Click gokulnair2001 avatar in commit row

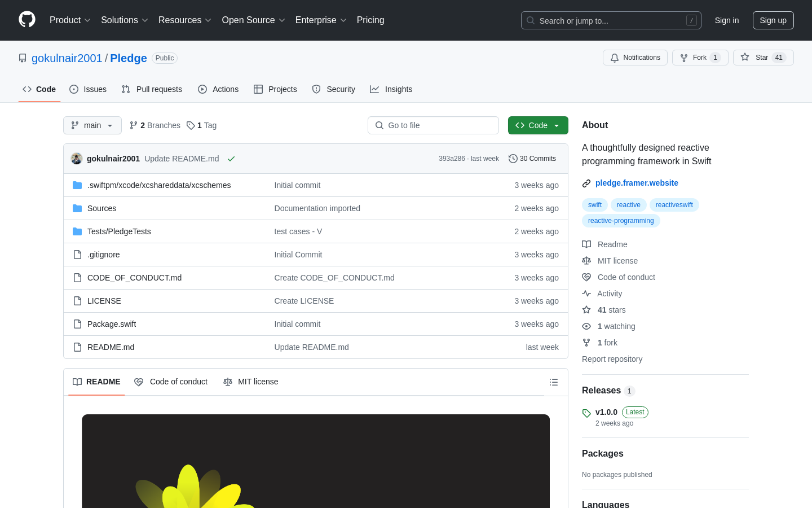point(77,159)
